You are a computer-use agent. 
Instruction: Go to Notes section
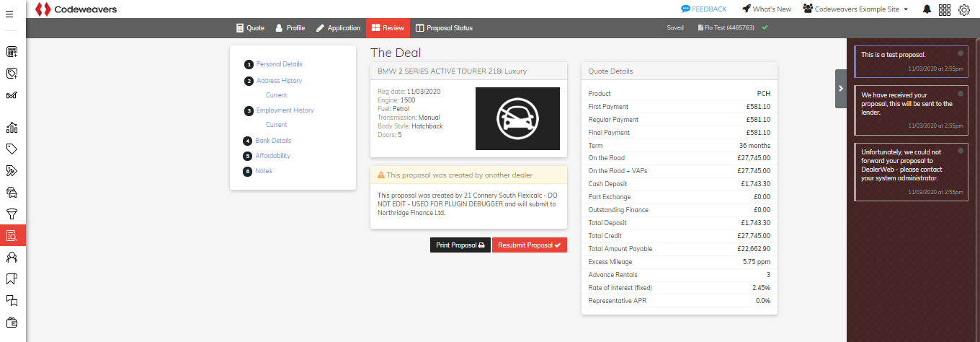click(x=264, y=171)
